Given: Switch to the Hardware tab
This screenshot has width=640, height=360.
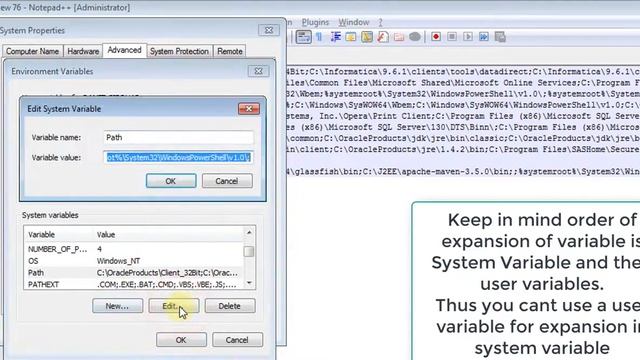Looking at the screenshot, I should [x=83, y=51].
